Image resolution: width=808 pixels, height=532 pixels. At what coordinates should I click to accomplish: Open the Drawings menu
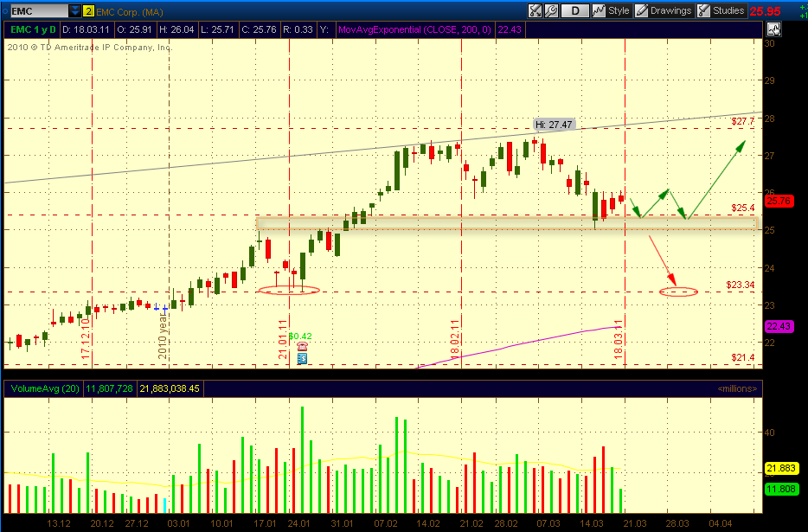(670, 11)
